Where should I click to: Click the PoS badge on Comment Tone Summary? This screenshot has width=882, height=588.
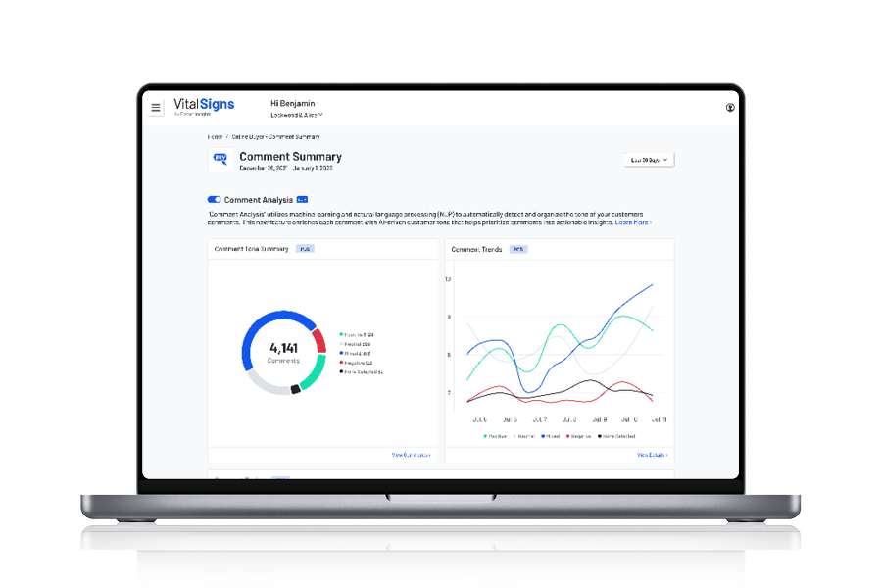click(306, 249)
